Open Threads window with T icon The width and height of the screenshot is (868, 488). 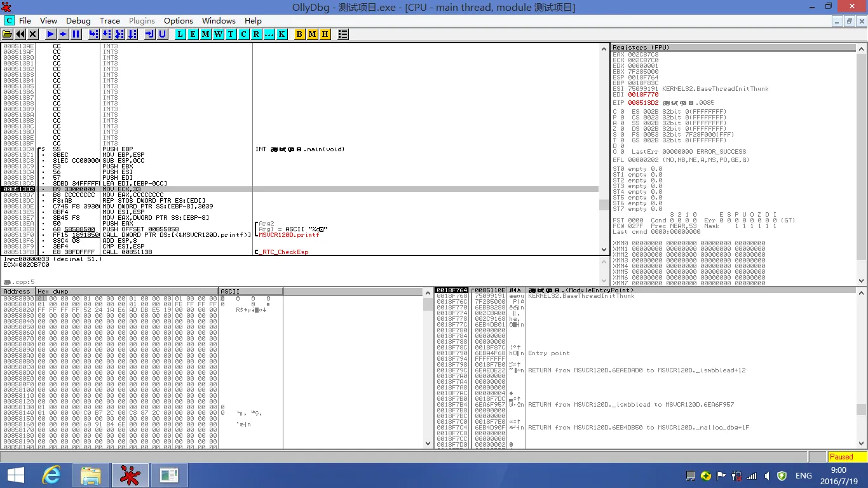pyautogui.click(x=231, y=34)
